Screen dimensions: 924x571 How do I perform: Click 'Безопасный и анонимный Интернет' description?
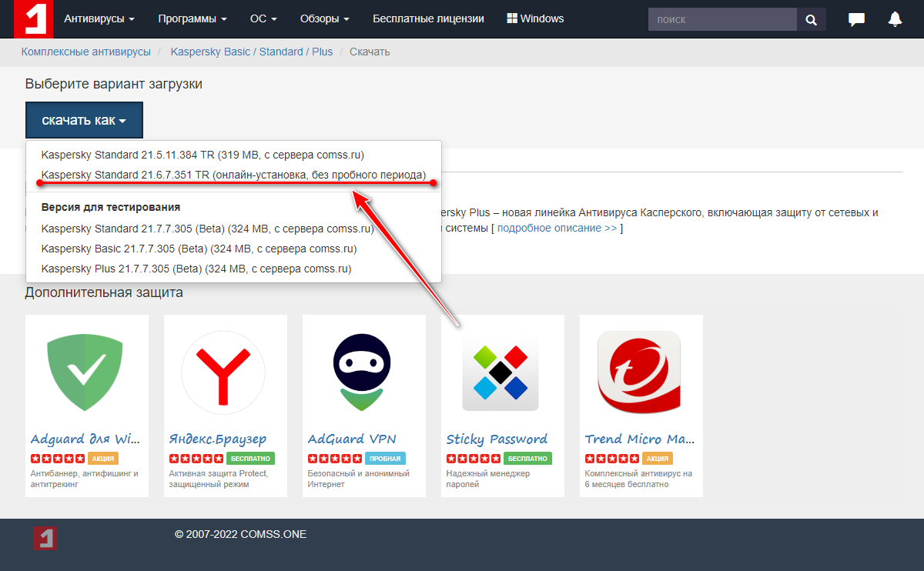358,479
